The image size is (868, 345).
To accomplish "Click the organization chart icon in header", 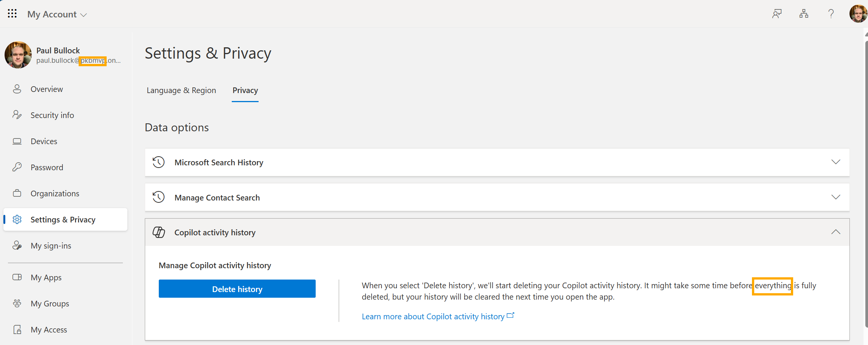I will pos(804,14).
